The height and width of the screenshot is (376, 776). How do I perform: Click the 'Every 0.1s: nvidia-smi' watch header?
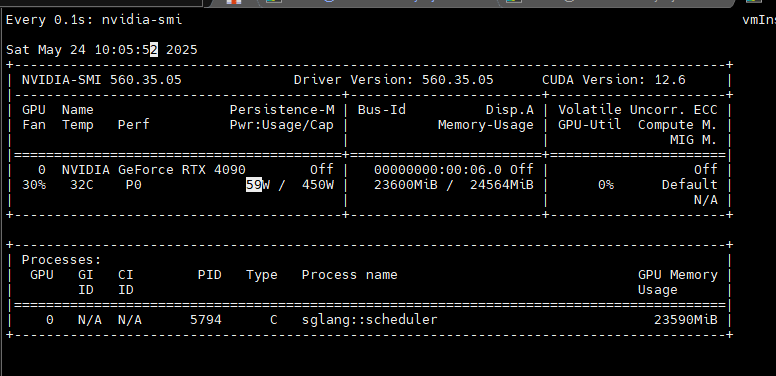94,20
